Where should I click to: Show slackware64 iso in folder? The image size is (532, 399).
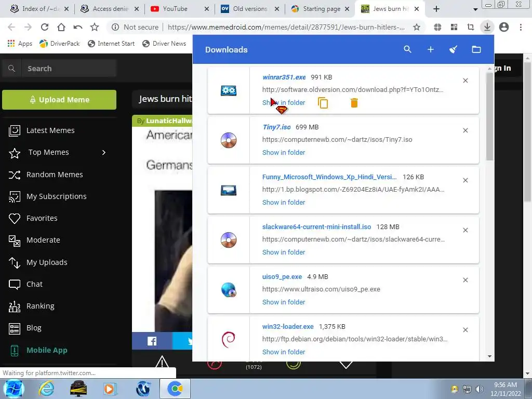click(x=284, y=252)
